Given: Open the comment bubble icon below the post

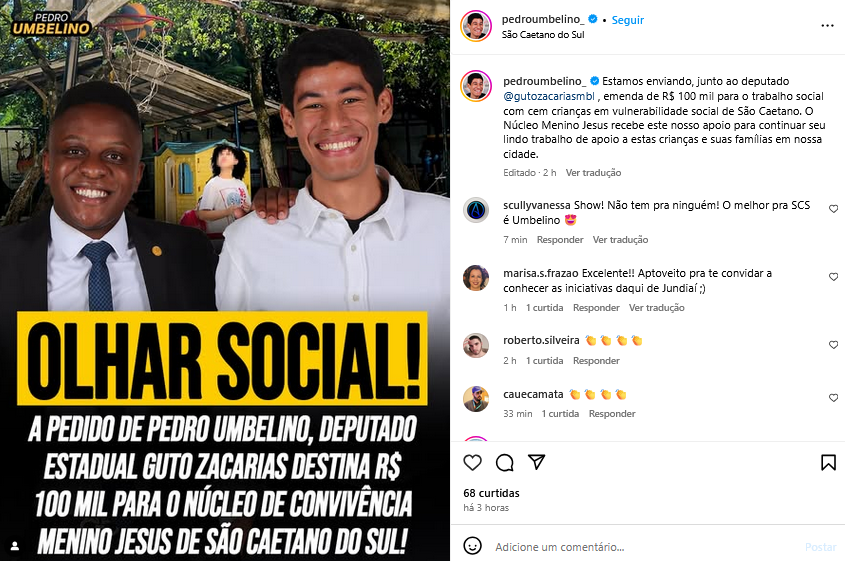Looking at the screenshot, I should click(x=504, y=462).
